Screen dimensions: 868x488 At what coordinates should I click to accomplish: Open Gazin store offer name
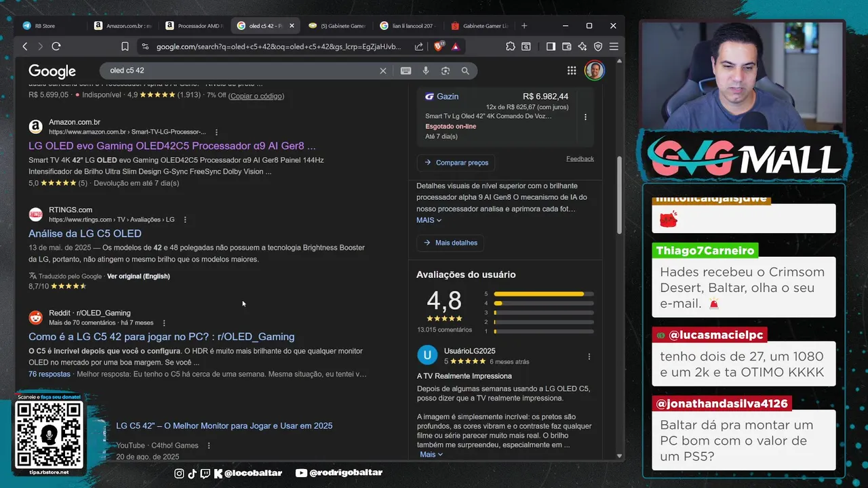(448, 96)
